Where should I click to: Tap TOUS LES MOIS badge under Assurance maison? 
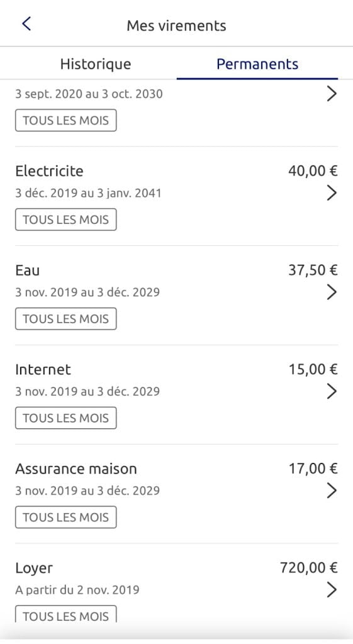point(65,517)
